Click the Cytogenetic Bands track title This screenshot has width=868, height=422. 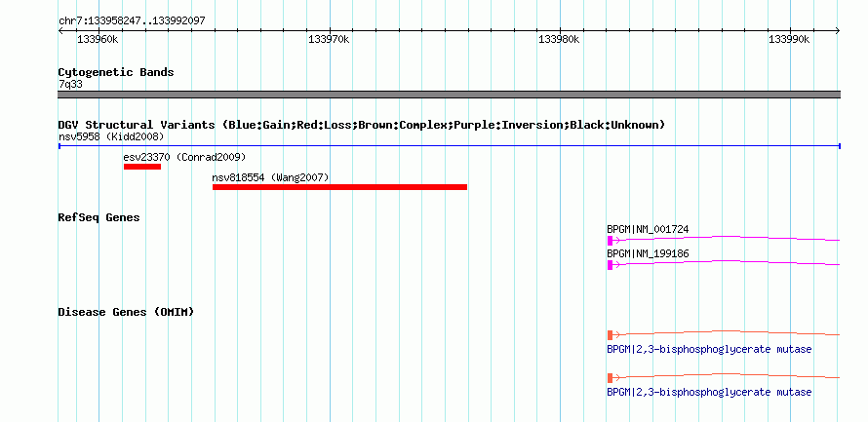(x=116, y=72)
